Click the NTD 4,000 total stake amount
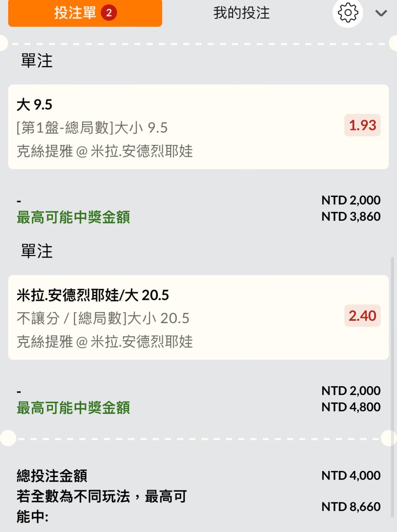The width and height of the screenshot is (397, 532). pos(351,475)
